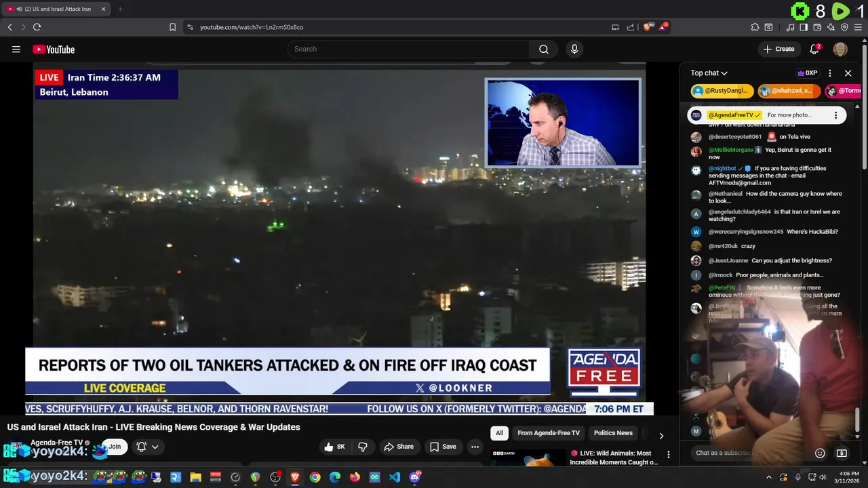Open the Brave VPN shield icon
This screenshot has width=868, height=488.
point(844,27)
